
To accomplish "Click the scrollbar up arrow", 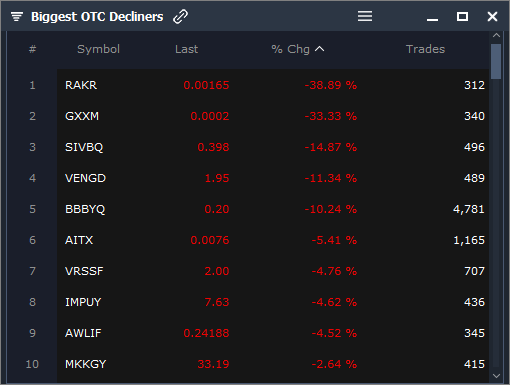I will 496,35.
